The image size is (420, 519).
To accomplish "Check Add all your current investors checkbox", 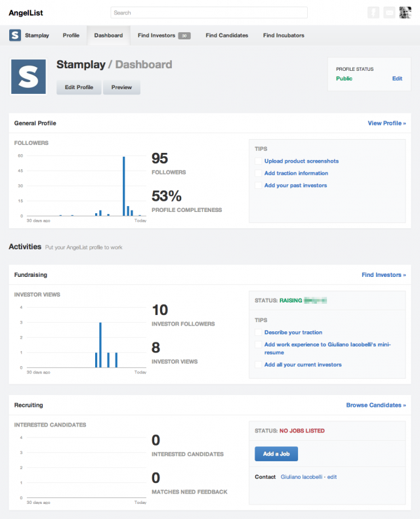I will tap(258, 365).
